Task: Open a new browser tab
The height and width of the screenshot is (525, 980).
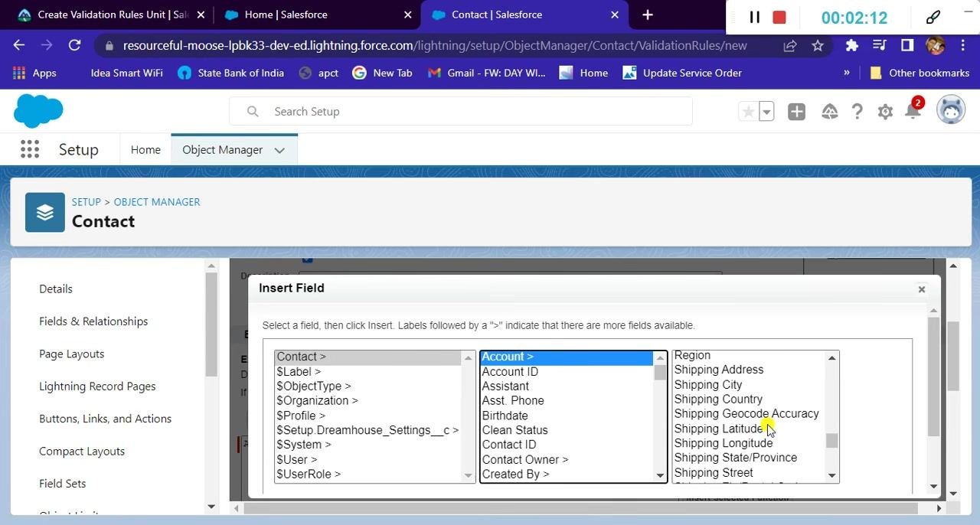Action: click(x=648, y=15)
